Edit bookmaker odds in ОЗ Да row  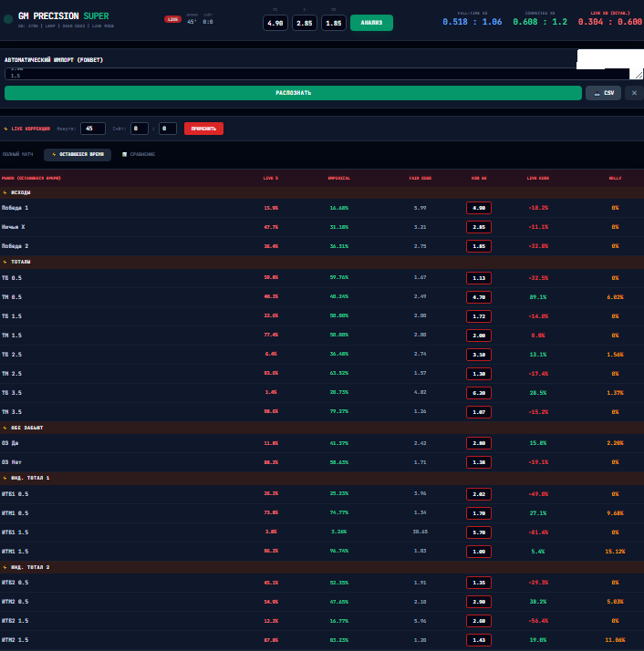point(479,443)
